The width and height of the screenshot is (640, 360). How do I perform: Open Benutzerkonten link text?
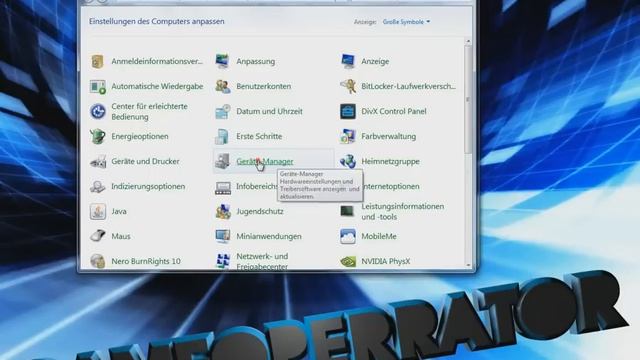tap(264, 87)
